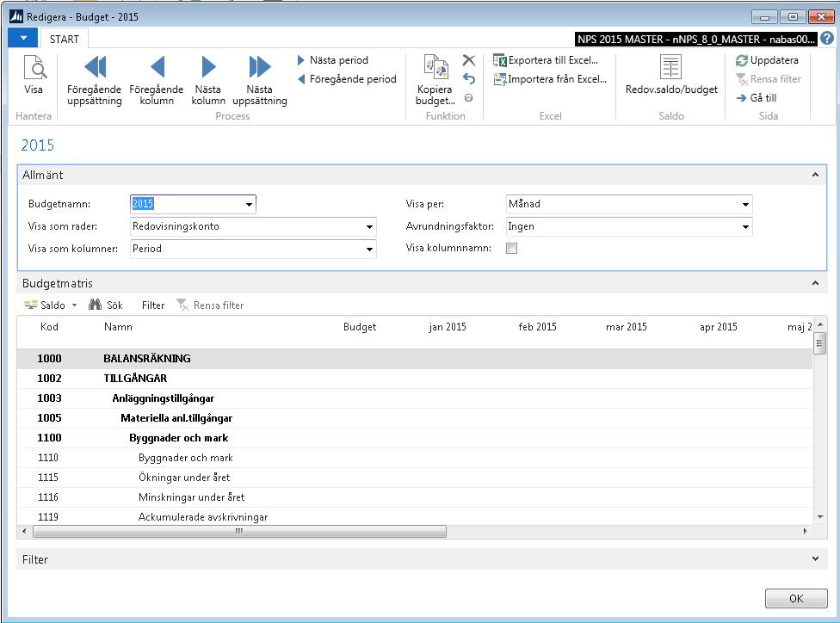840x623 pixels.
Task: Select the START ribbon tab
Action: 65,39
